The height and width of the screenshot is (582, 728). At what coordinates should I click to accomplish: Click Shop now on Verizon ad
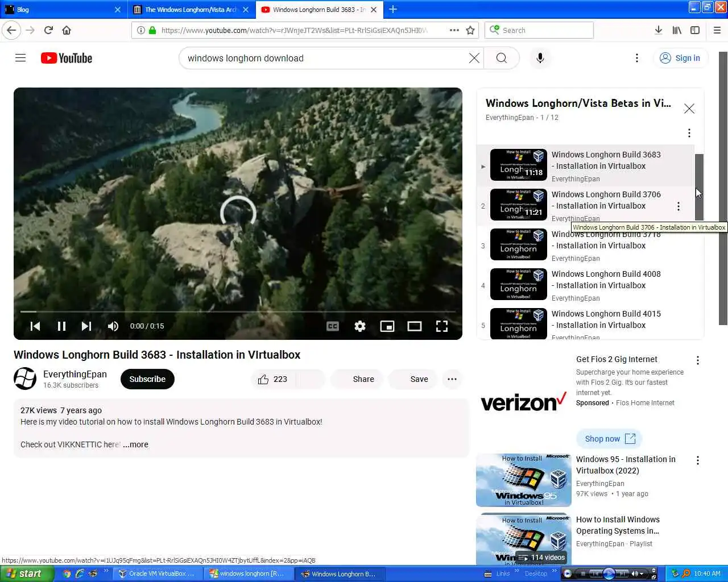pyautogui.click(x=609, y=439)
